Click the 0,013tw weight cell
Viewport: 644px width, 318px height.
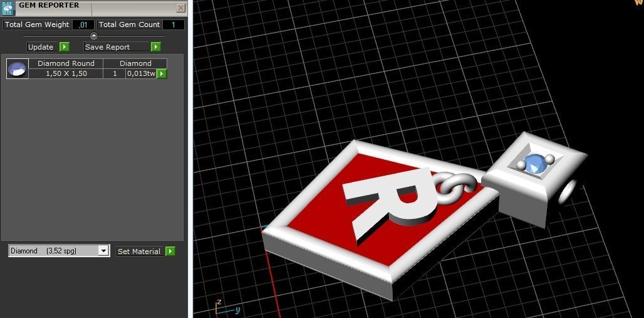141,73
